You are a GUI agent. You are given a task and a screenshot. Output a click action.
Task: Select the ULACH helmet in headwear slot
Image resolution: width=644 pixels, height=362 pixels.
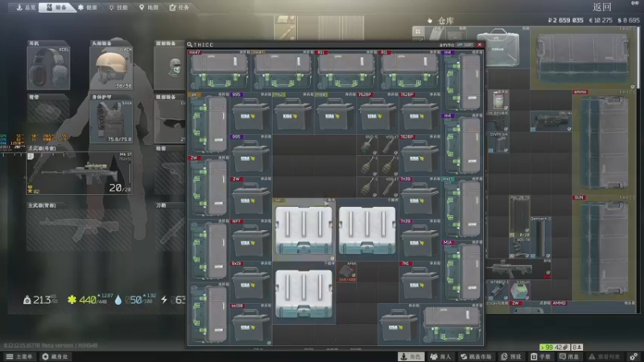(x=111, y=68)
